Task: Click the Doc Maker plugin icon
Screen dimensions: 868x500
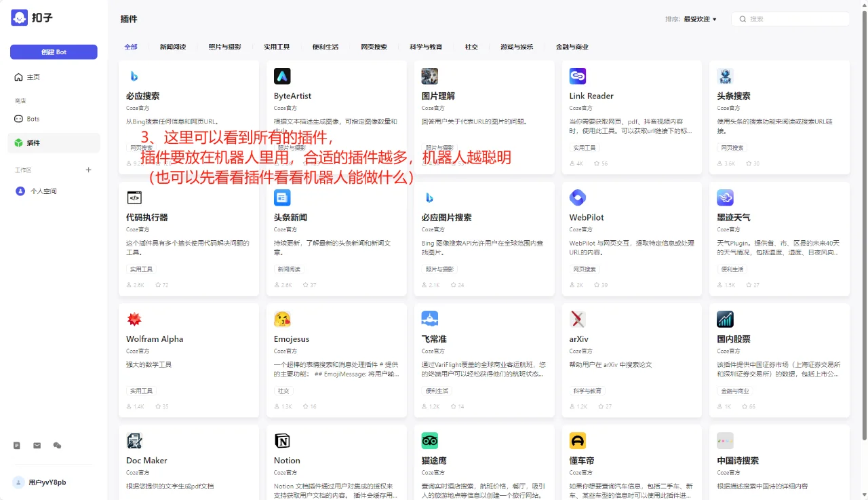Action: coord(134,440)
